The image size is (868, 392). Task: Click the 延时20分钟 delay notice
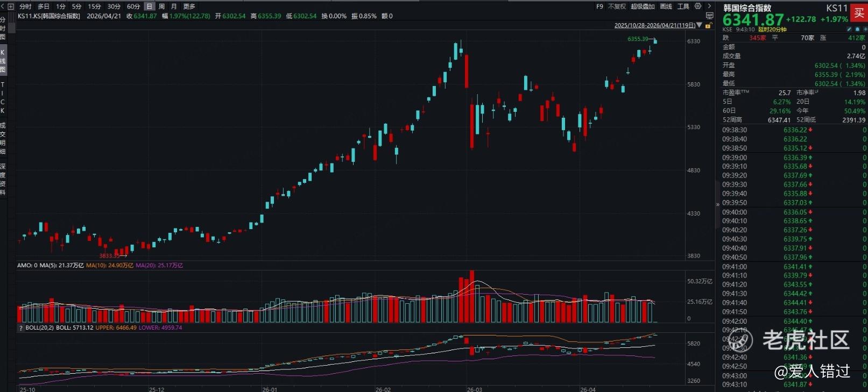tap(773, 30)
